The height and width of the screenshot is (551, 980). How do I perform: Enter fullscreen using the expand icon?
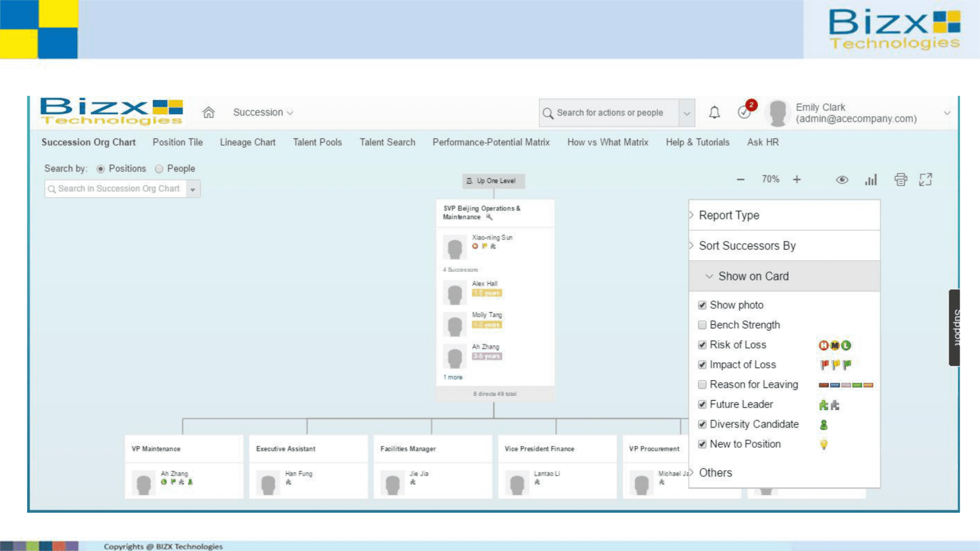[926, 179]
